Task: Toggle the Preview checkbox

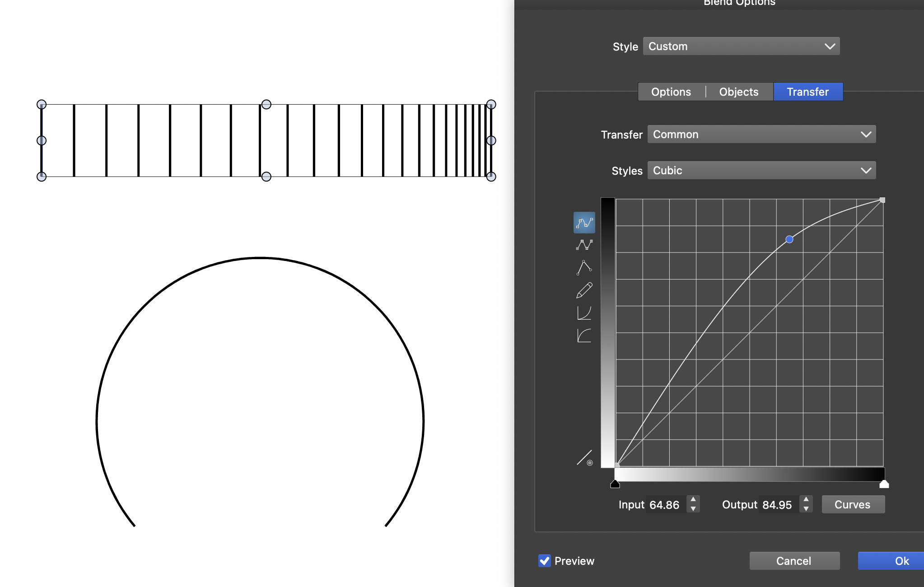Action: pos(545,561)
